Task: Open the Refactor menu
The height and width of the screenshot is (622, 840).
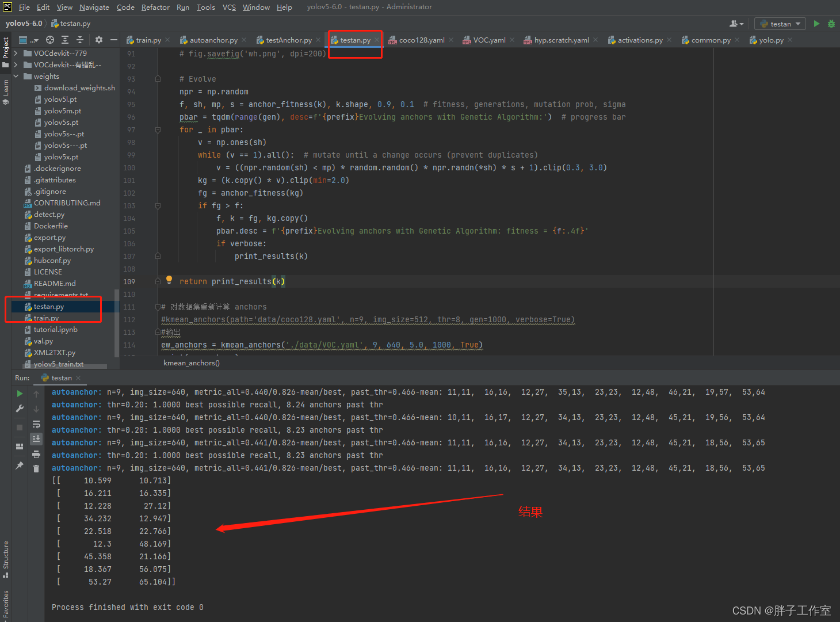Action: [x=155, y=7]
